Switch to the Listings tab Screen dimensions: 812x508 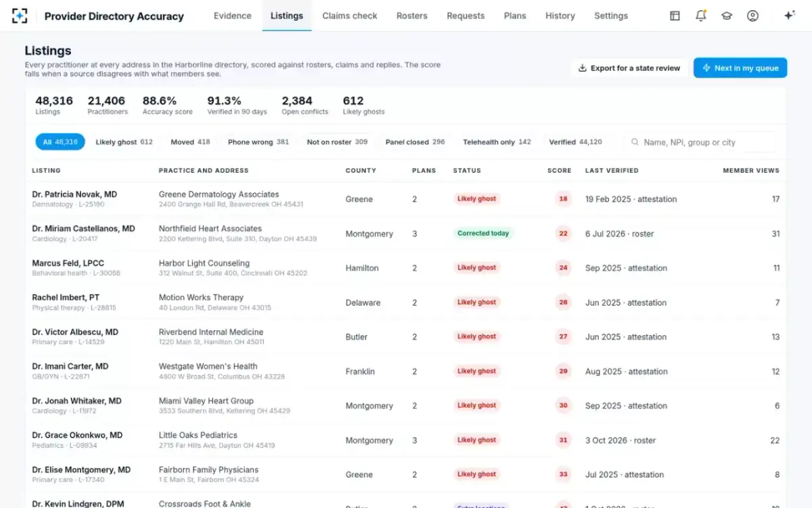(x=287, y=16)
